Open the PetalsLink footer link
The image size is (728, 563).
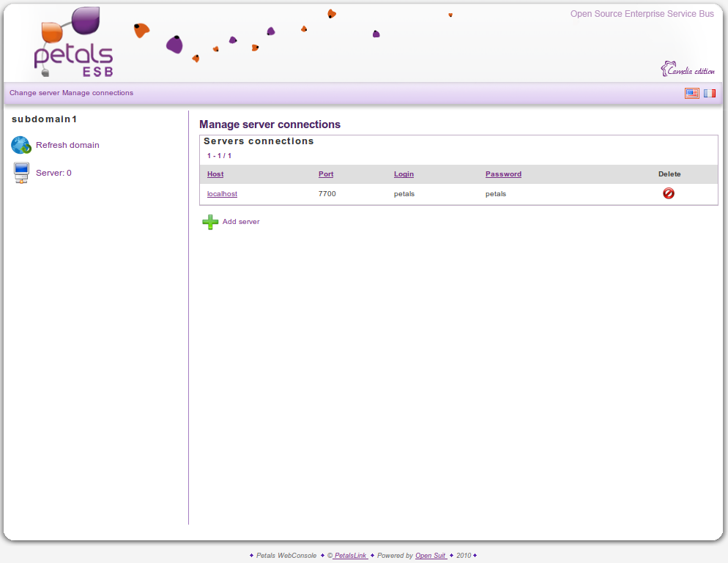point(350,556)
